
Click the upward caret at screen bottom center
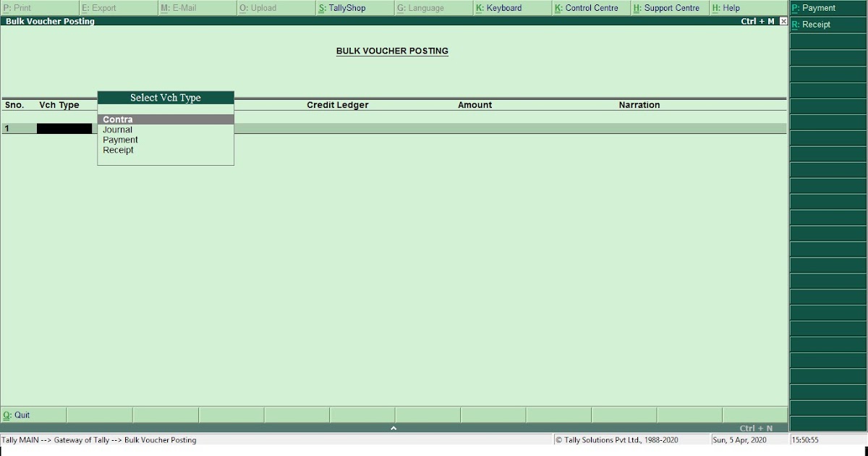click(394, 427)
